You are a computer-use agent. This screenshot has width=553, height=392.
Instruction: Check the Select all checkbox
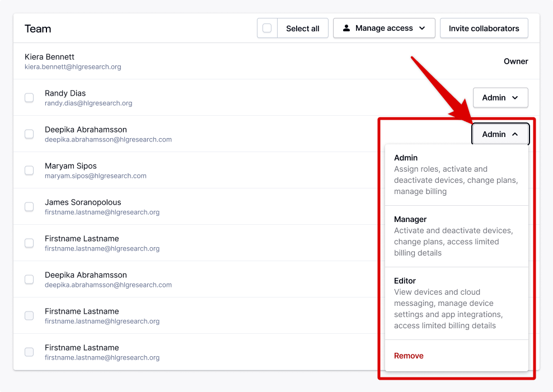[x=267, y=28]
